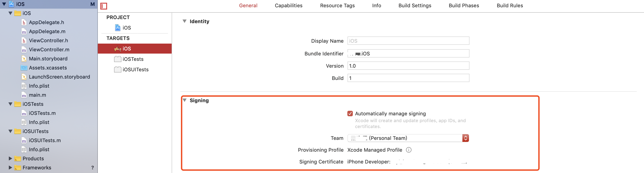Click the iOS app target icon under TARGETS

tap(118, 49)
